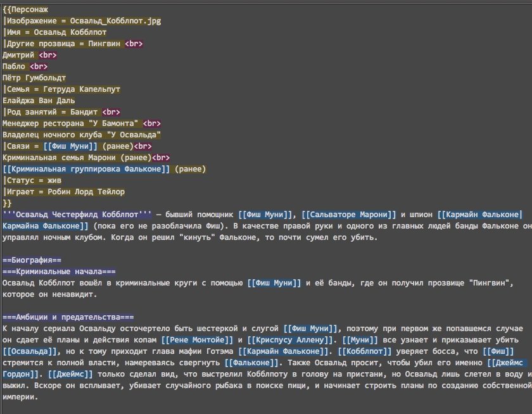Click the image filename 'Освальд_Кобблпот.jpg'
The width and height of the screenshot is (532, 414).
[x=115, y=21]
